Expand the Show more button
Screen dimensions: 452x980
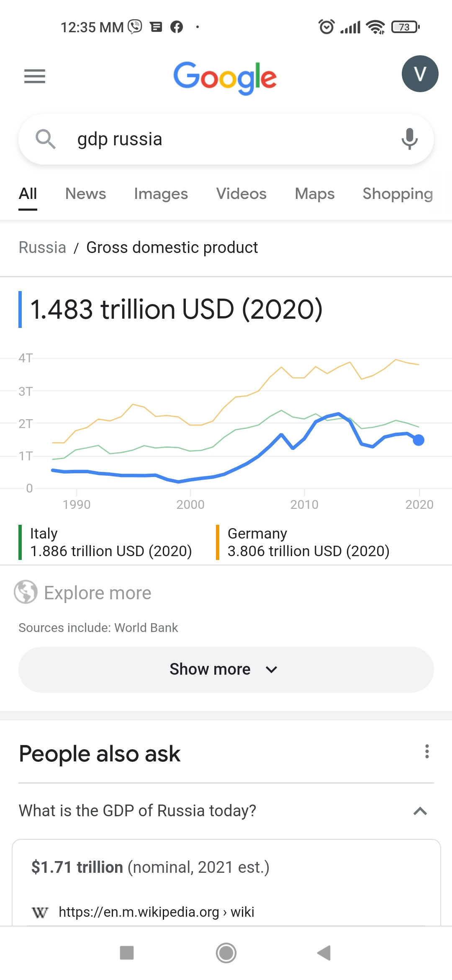226,669
